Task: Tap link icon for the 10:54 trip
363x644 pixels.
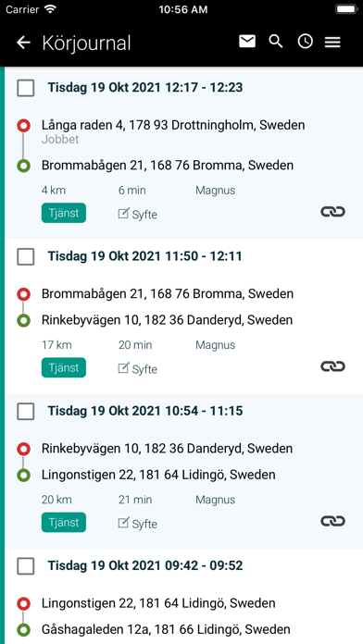Action: 332,521
